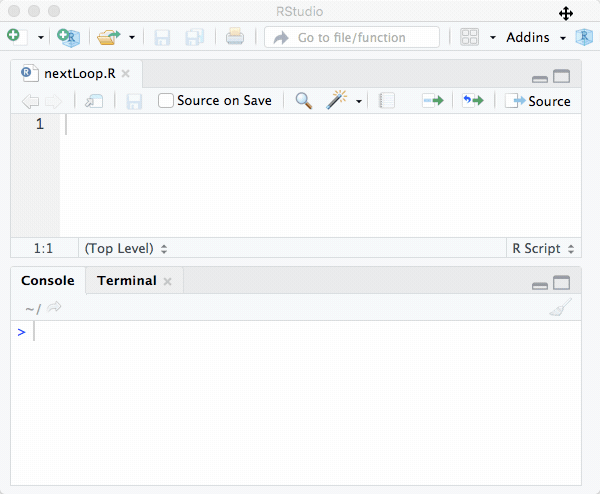Show the script in a new window

(x=94, y=101)
